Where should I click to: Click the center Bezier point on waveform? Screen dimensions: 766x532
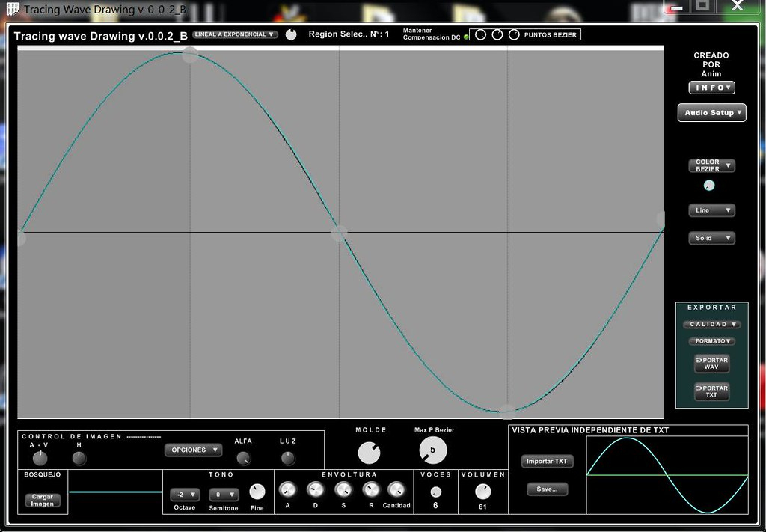tap(339, 233)
